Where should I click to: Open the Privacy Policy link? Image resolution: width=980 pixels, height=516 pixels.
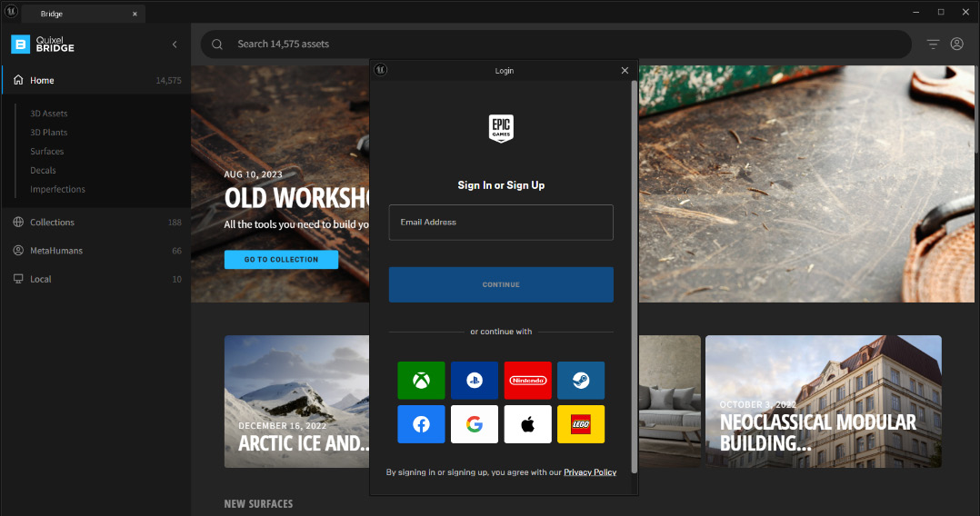(590, 472)
